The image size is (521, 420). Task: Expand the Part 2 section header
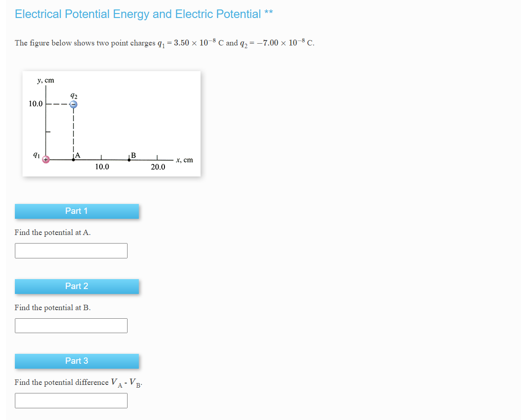(77, 286)
